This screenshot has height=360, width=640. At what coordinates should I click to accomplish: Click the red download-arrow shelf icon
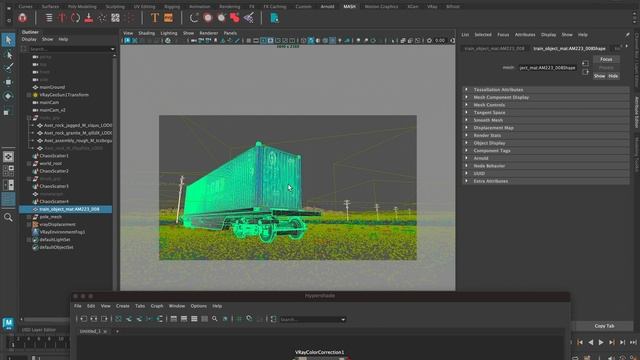(89, 18)
